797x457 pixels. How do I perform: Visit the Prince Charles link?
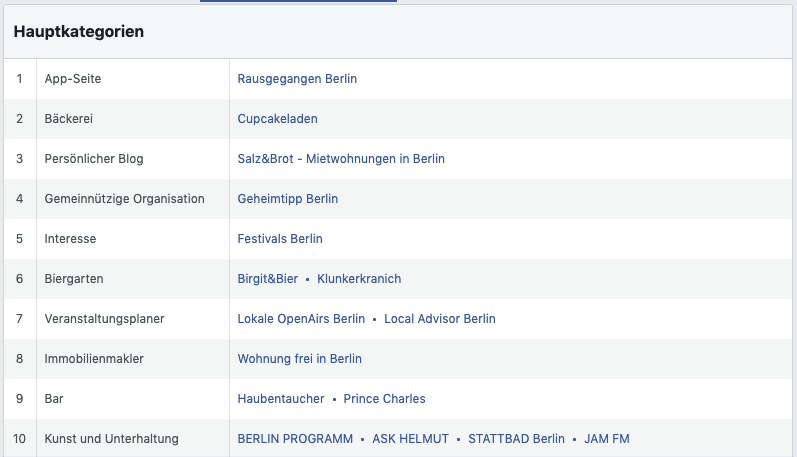[384, 399]
